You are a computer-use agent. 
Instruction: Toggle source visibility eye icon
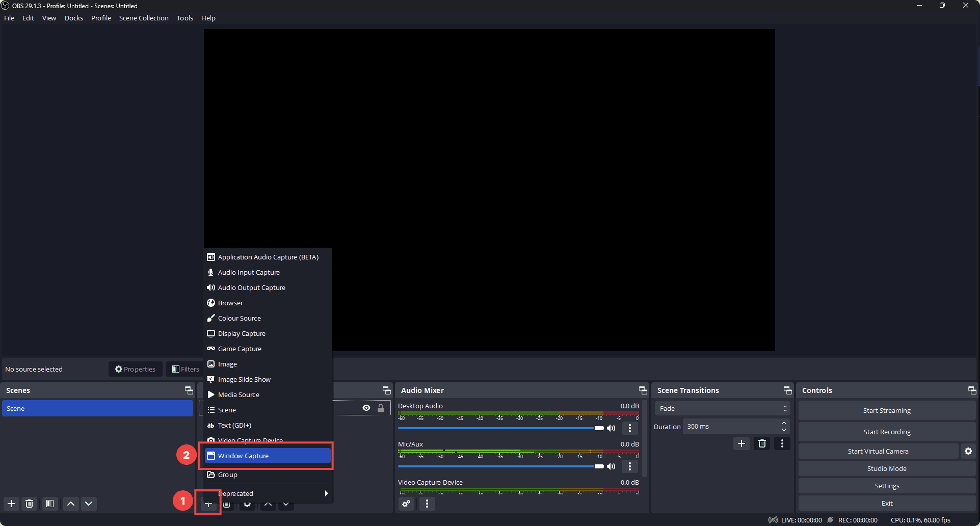(366, 408)
